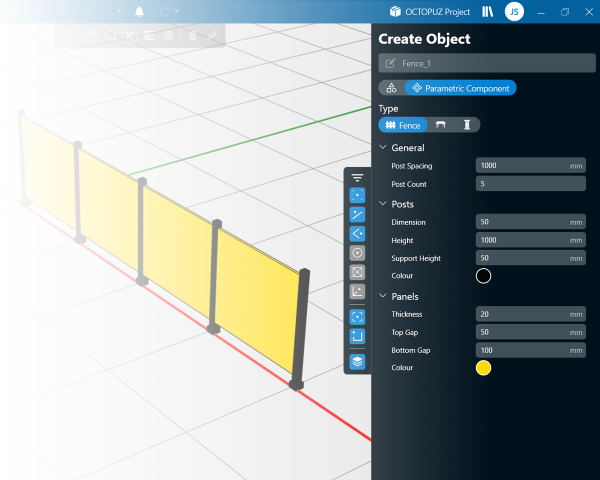This screenshot has width=600, height=480.
Task: Choose the Fence type option
Action: [x=403, y=125]
